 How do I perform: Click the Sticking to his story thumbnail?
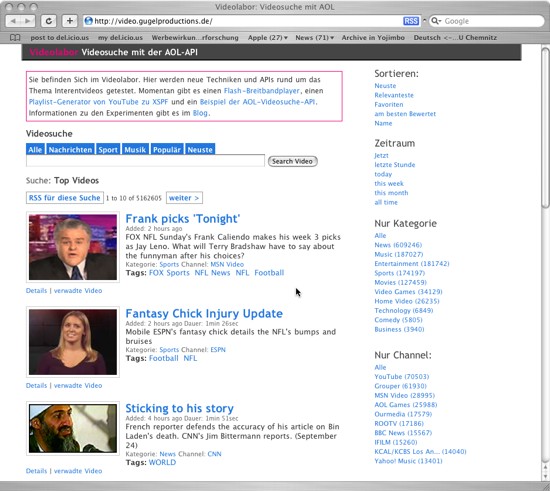coord(73,428)
